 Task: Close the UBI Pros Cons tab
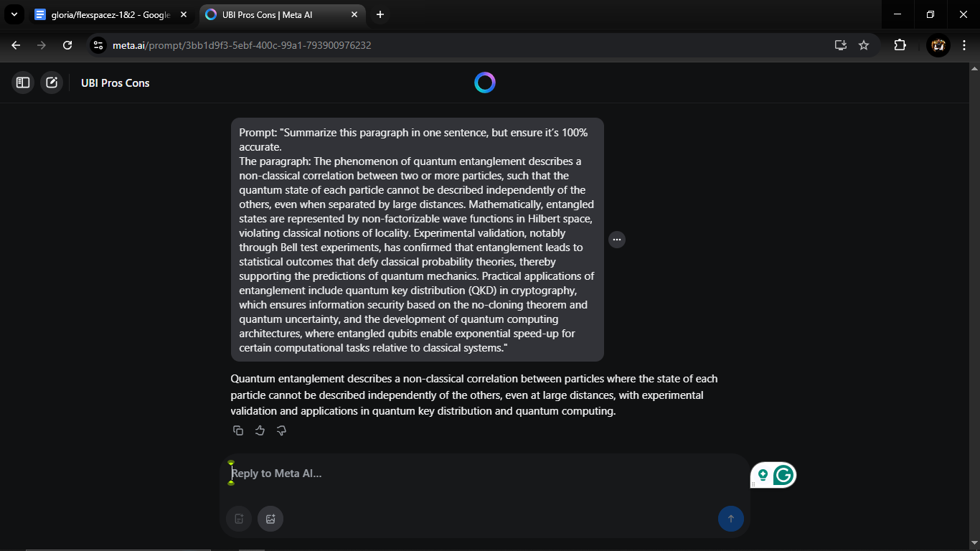click(x=353, y=14)
